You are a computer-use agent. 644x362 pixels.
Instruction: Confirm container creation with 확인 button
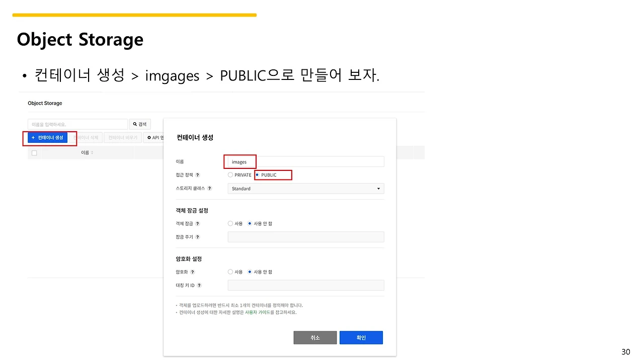361,337
